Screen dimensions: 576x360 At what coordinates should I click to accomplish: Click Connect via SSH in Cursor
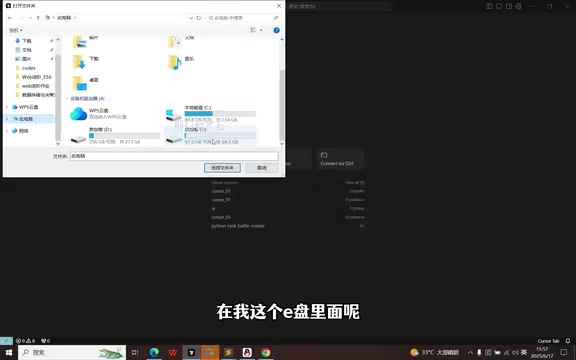[x=340, y=159]
